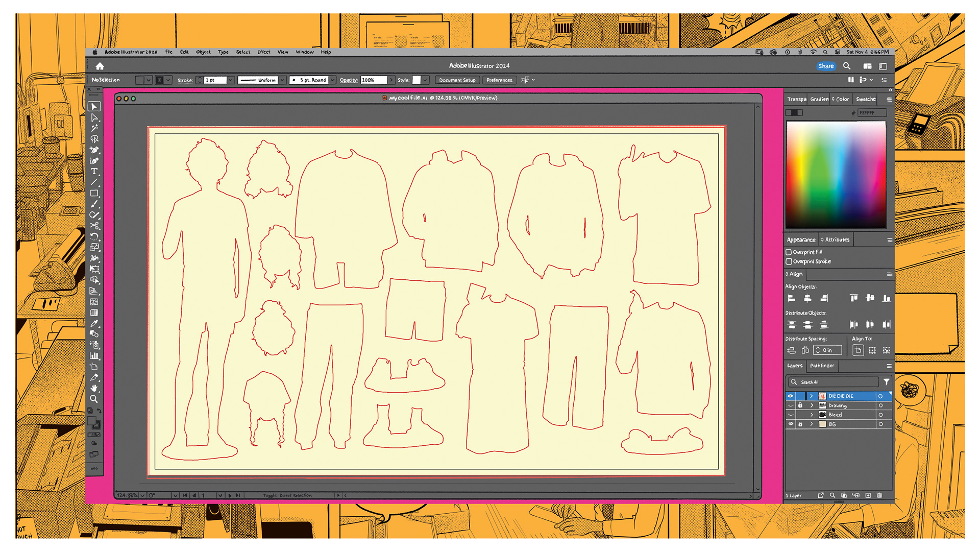Select the Zoom tool in toolbar
Screen dimensions: 980x552
(x=94, y=399)
